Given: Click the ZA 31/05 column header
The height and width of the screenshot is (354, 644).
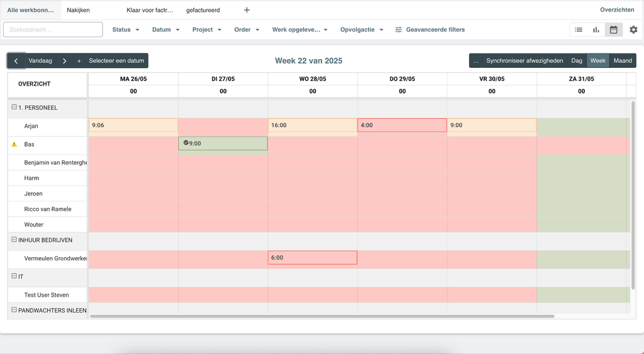Looking at the screenshot, I should point(581,79).
